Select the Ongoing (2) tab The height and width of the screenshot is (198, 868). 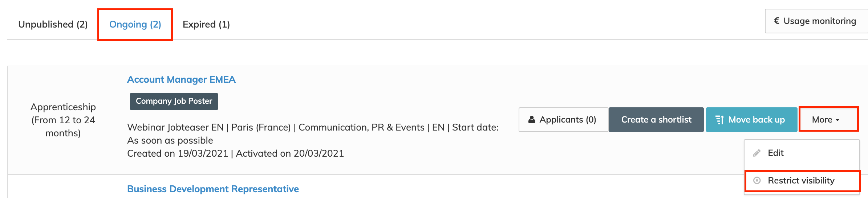[135, 24]
